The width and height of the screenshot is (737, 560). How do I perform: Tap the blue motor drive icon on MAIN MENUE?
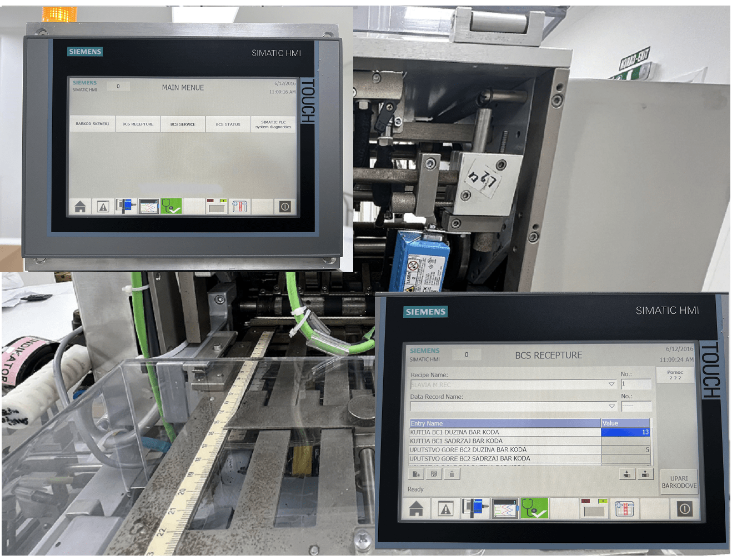pos(126,206)
